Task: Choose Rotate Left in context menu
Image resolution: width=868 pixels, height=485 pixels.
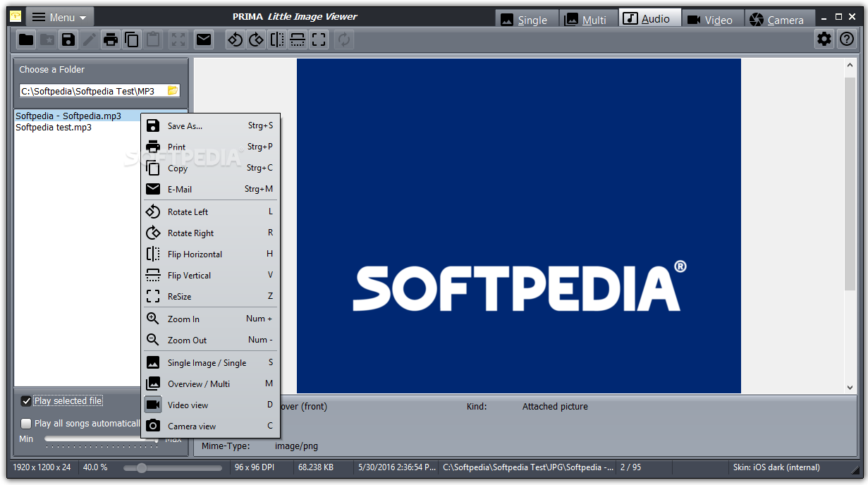Action: (x=210, y=211)
